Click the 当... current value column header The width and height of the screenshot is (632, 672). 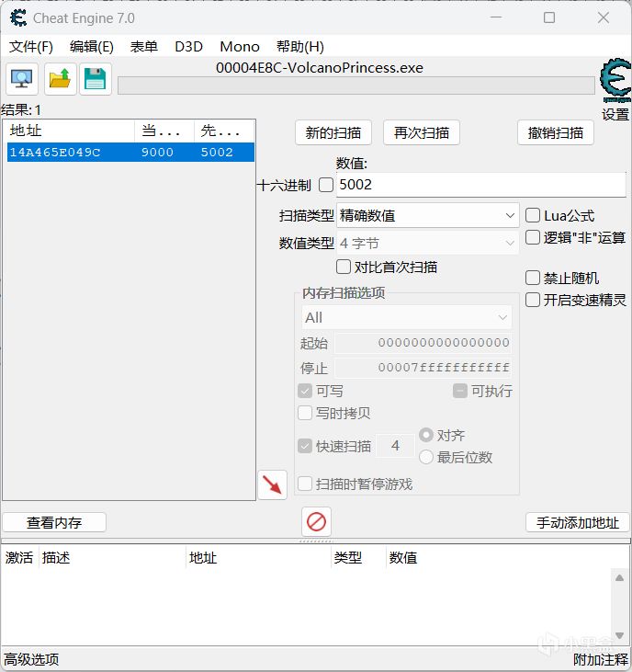(164, 131)
